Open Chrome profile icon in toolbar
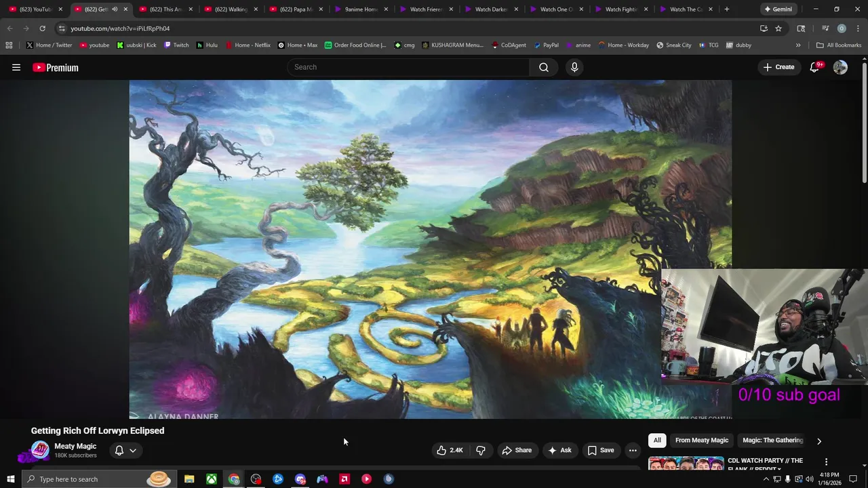This screenshot has width=868, height=488. pos(842,28)
